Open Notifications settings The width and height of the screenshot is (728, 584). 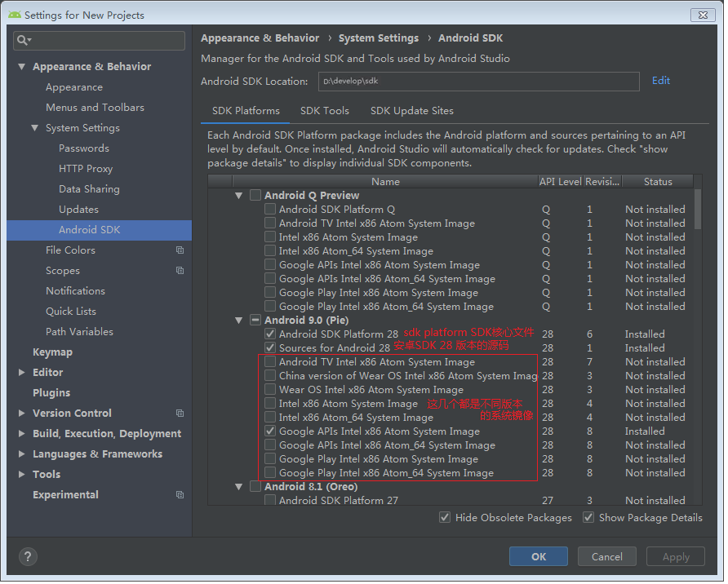[76, 292]
